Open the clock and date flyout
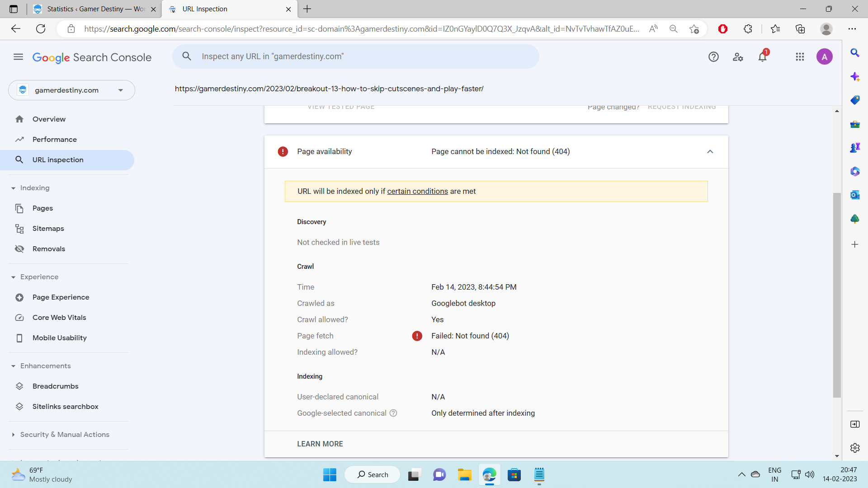This screenshot has height=488, width=868. pyautogui.click(x=840, y=474)
